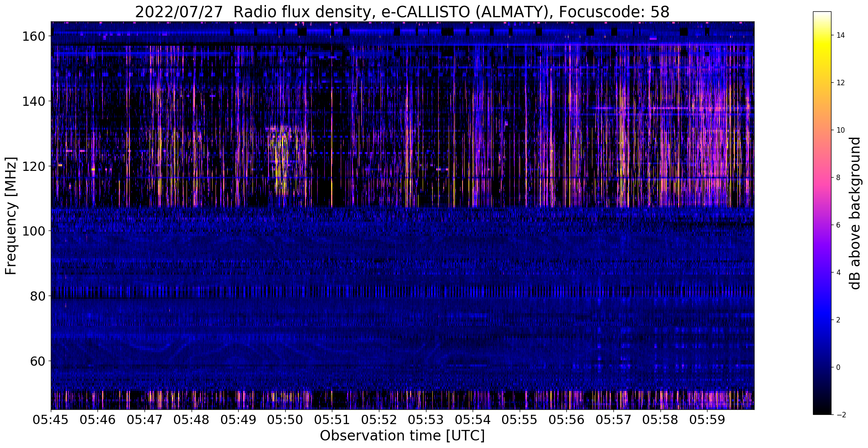
Task: Click the 05:58 time tick label
Action: [660, 419]
